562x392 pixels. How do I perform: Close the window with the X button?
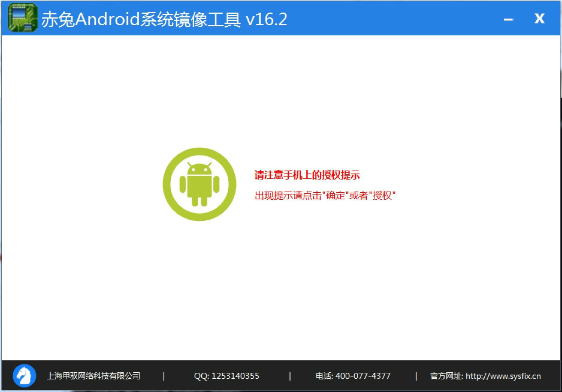(540, 18)
